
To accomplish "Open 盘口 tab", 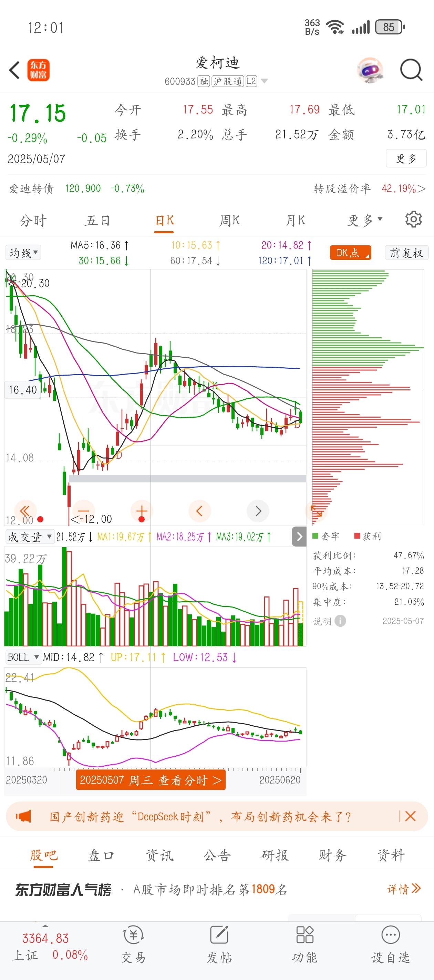I will pos(101,855).
